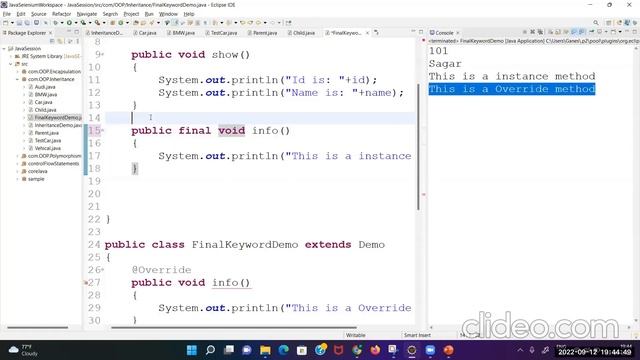Click the Remove Launch icon in Console
This screenshot has height=360, width=640.
click(533, 32)
